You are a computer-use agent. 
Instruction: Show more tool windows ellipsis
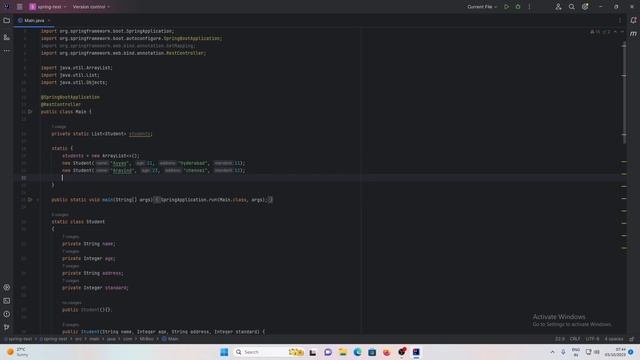[7, 51]
